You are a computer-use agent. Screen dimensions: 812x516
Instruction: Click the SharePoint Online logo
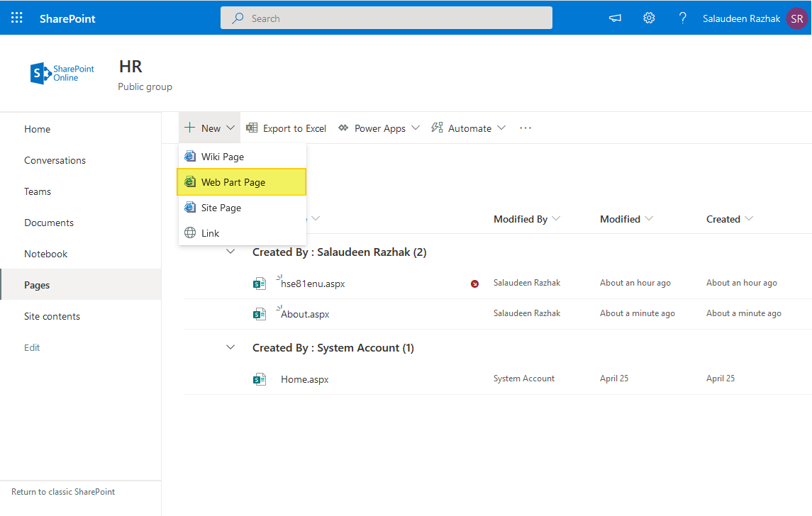tap(62, 72)
